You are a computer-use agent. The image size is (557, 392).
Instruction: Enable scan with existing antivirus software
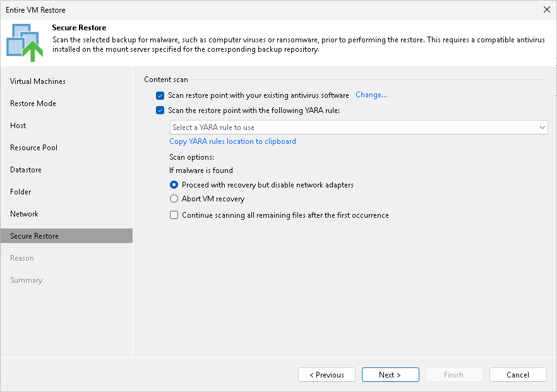coord(160,95)
